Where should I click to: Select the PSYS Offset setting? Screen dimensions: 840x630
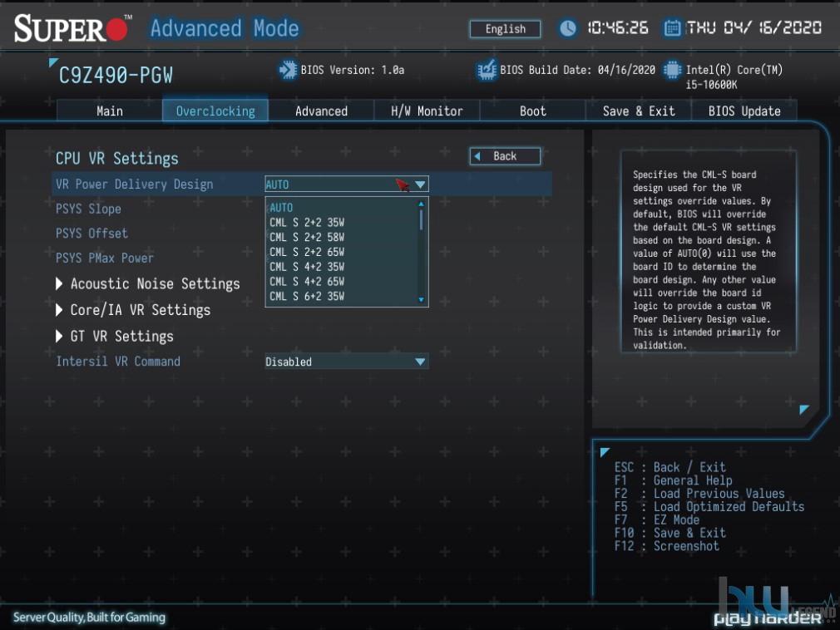click(x=91, y=234)
